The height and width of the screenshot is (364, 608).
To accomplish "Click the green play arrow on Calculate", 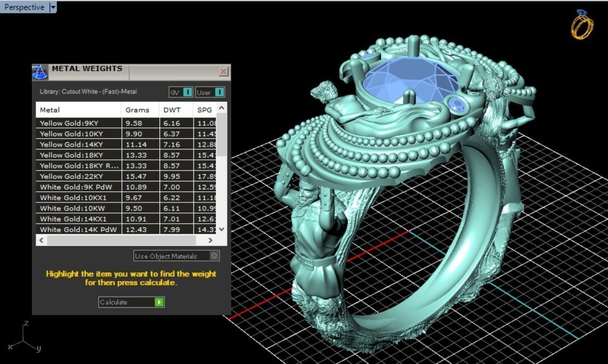I will pos(159,302).
